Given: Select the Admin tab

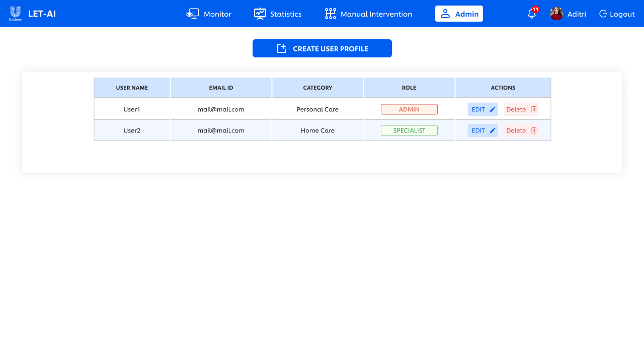Looking at the screenshot, I should (x=459, y=14).
